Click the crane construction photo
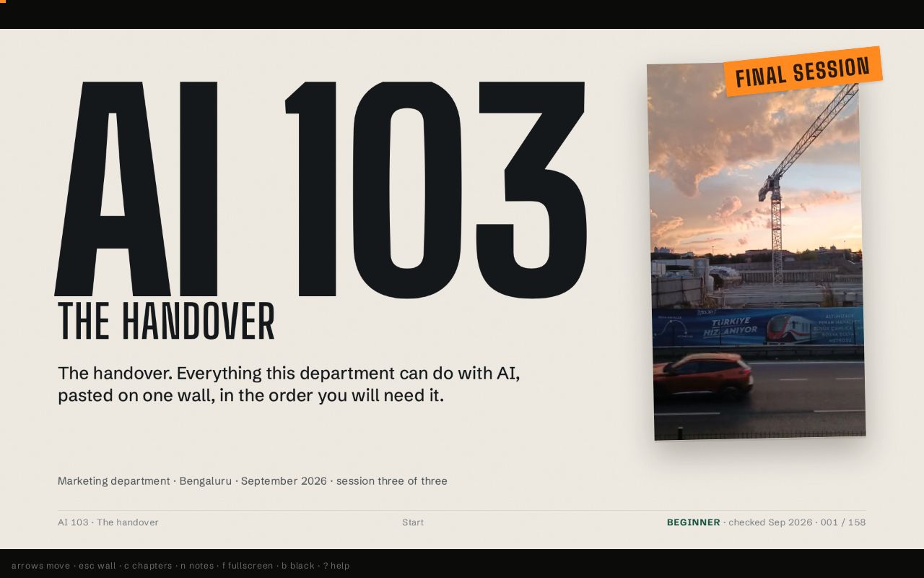This screenshot has height=578, width=924. pyautogui.click(x=756, y=251)
